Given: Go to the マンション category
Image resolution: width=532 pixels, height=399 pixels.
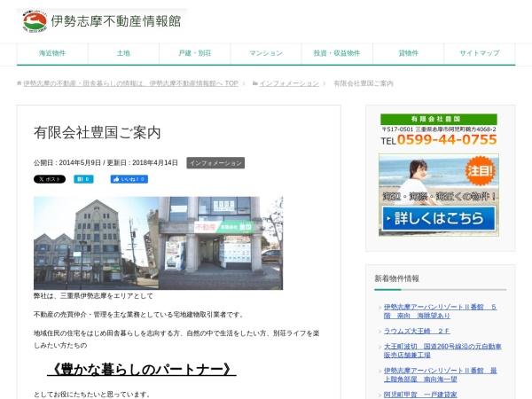Looking at the screenshot, I should 266,53.
